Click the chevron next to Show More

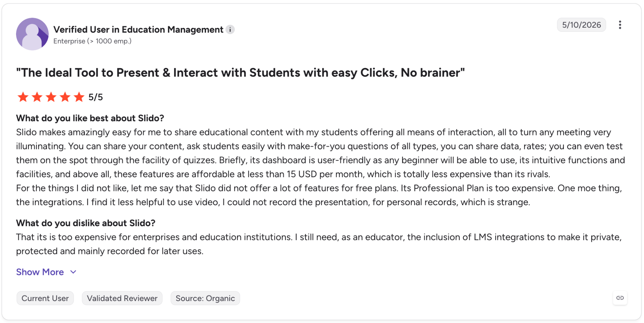[73, 272]
